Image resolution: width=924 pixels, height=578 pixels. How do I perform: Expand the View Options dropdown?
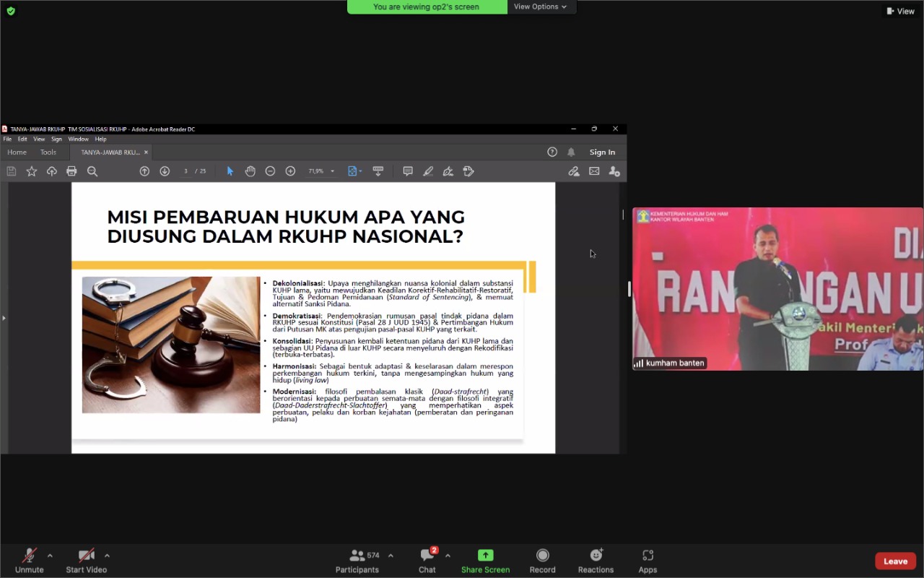click(540, 7)
